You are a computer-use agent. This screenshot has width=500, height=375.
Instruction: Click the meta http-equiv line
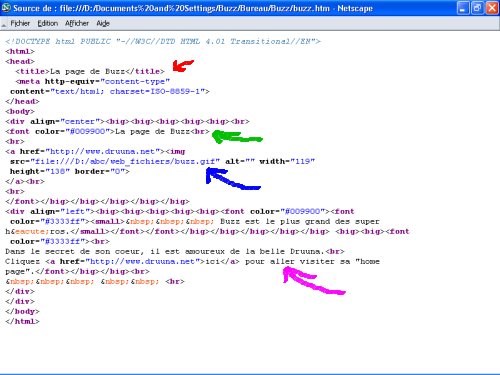pos(93,81)
